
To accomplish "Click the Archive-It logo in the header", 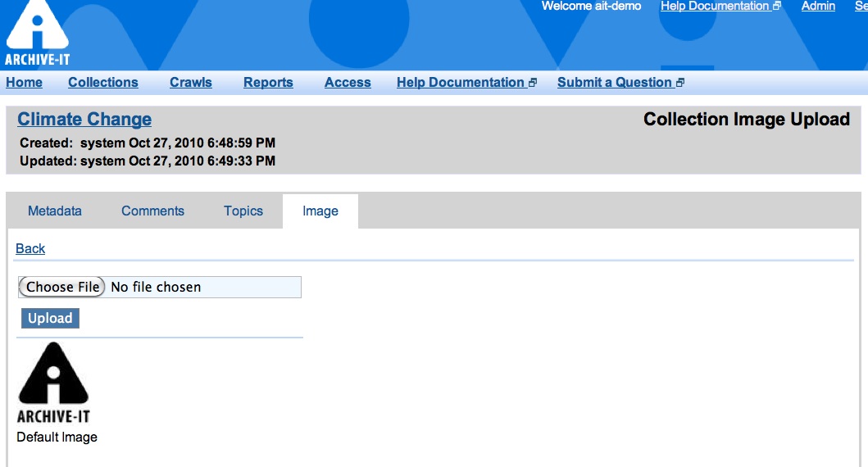I will [37, 34].
